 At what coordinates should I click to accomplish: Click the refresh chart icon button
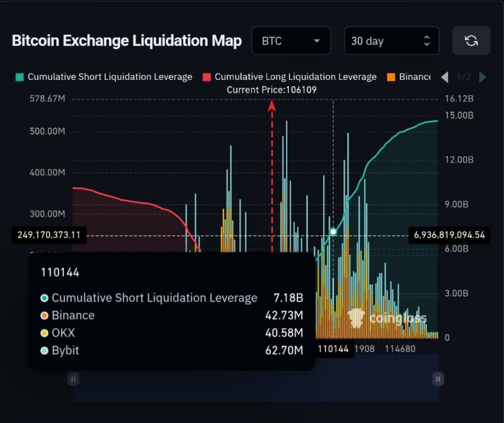[471, 41]
